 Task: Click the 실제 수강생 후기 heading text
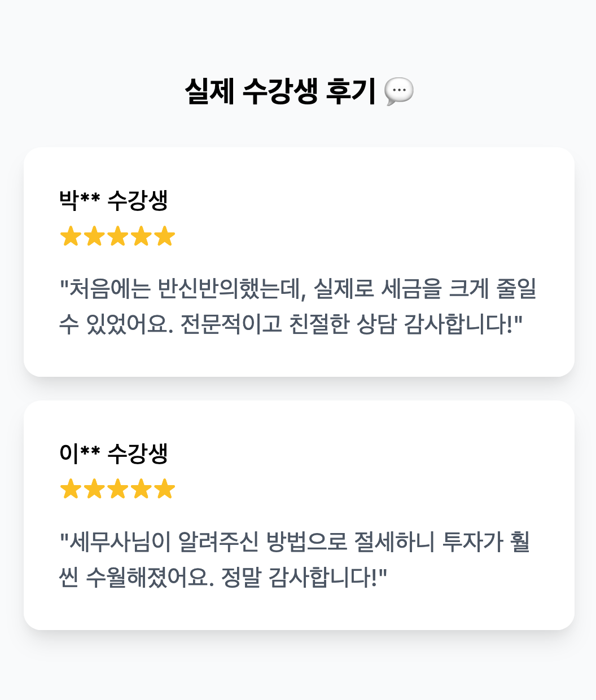(x=280, y=91)
